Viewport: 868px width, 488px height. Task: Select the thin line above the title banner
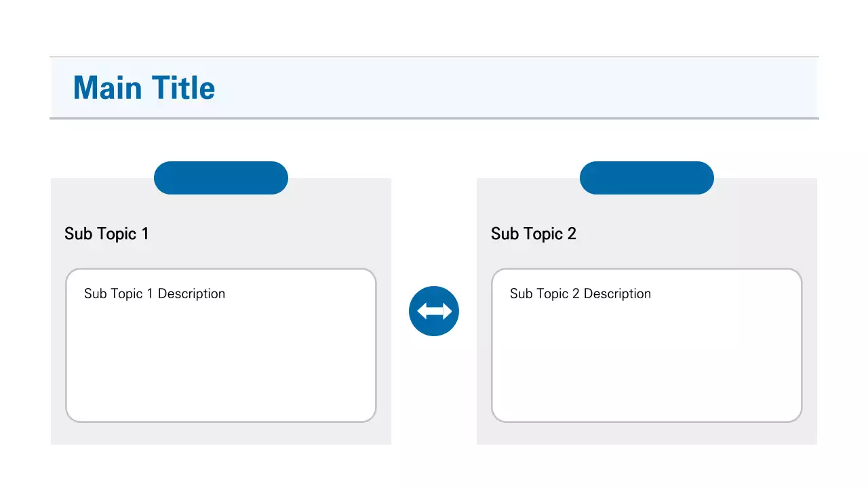(434, 58)
